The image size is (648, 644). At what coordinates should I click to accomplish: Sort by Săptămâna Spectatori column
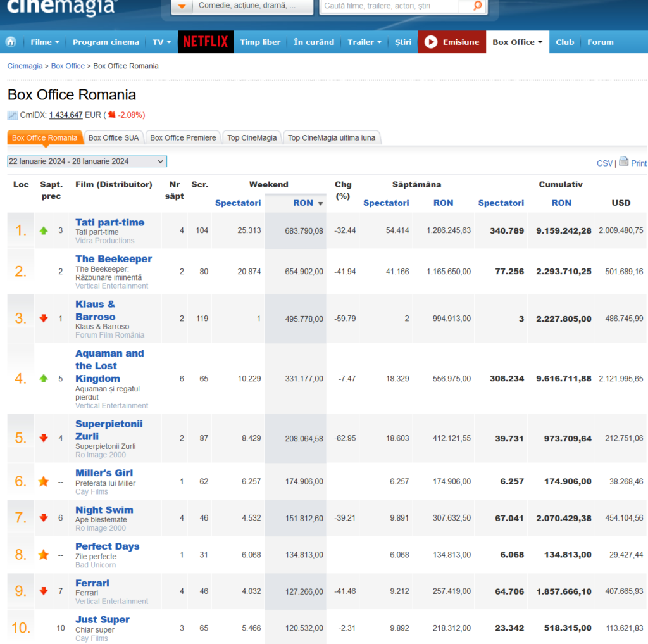[x=386, y=203]
